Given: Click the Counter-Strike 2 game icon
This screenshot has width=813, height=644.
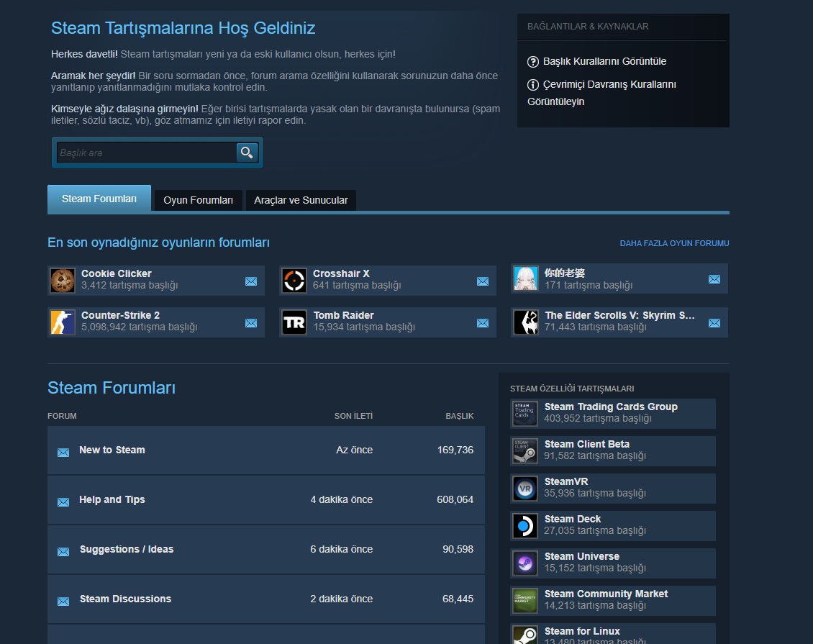Looking at the screenshot, I should pyautogui.click(x=63, y=322).
